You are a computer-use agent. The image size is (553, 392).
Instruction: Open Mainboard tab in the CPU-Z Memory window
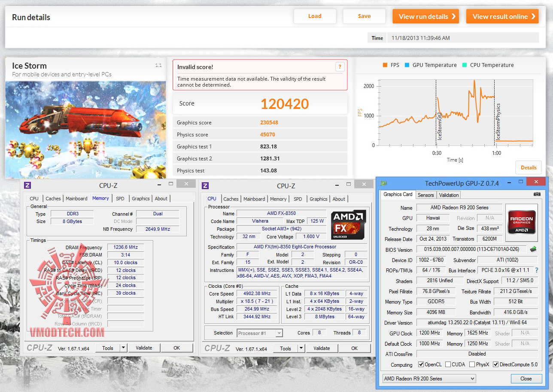[x=76, y=199]
